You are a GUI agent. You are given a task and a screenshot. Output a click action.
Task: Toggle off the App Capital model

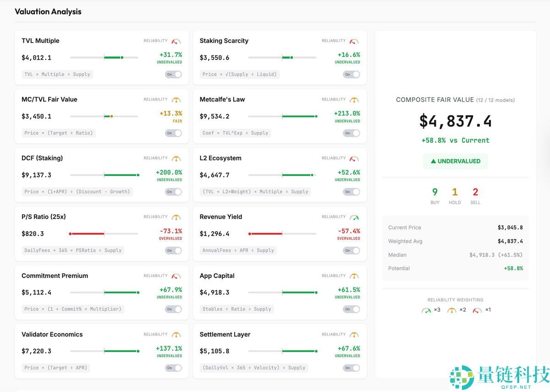(x=351, y=309)
